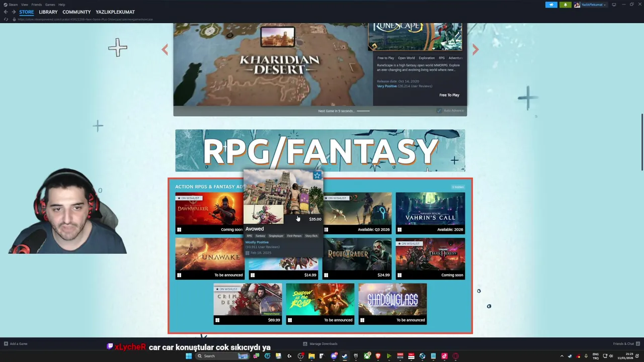Switch to the LIBRARY tab
This screenshot has height=362, width=644.
click(48, 12)
